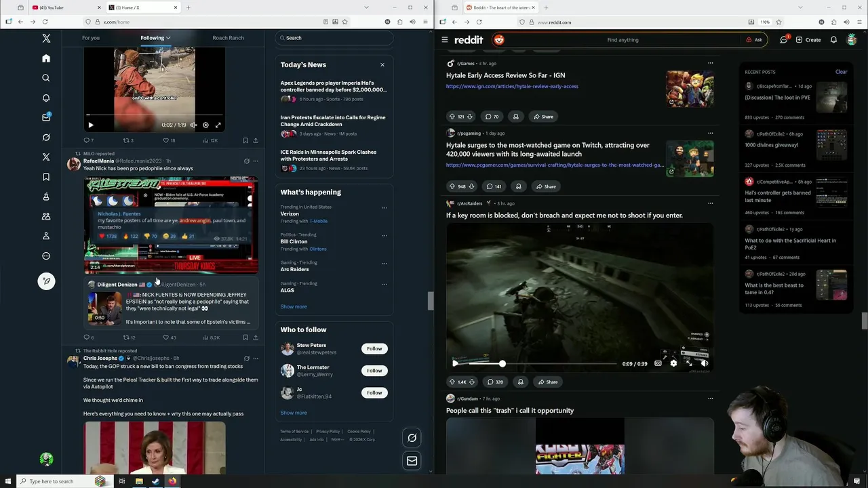Upvote the Hytale IGN review post
This screenshot has width=868, height=488.
(452, 117)
